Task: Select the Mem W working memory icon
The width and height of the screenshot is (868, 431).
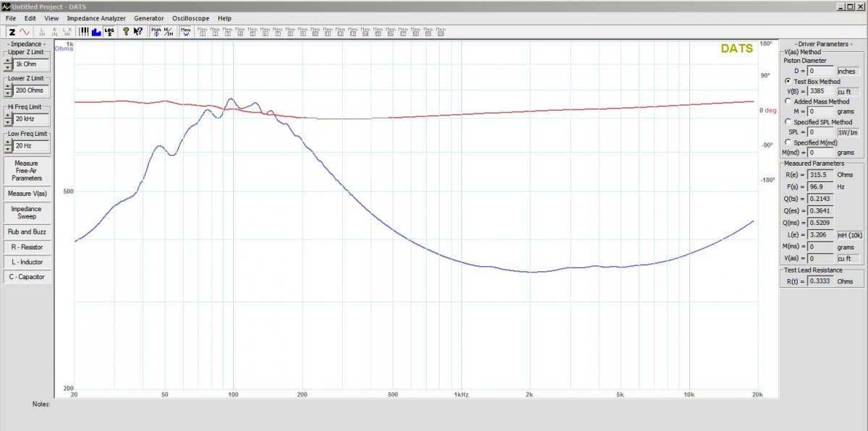Action: 185,32
